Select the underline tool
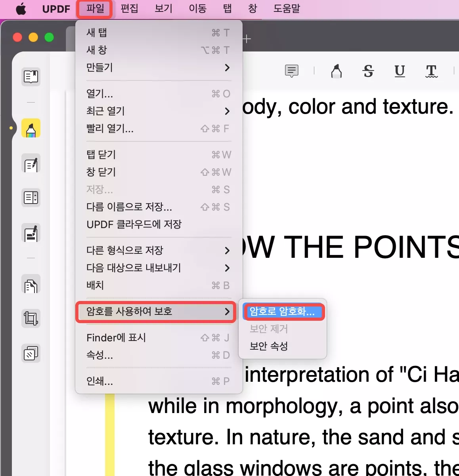The height and width of the screenshot is (476, 459). pos(400,71)
